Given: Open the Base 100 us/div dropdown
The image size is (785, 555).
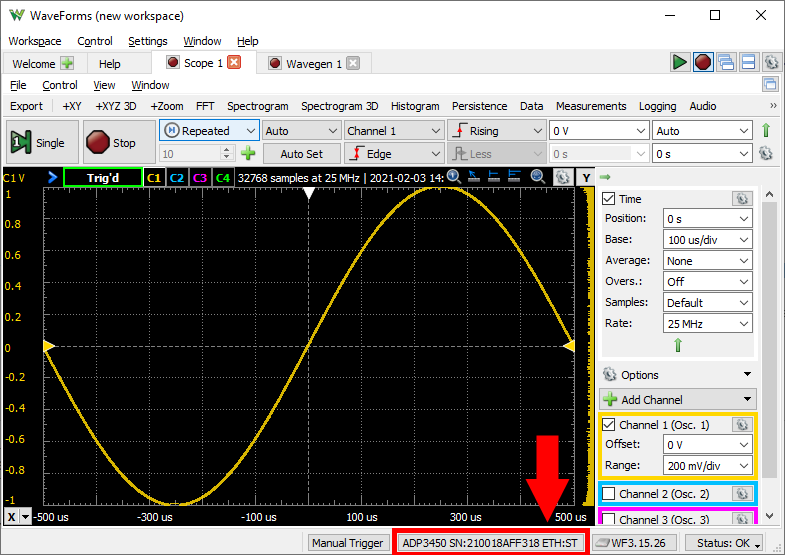Looking at the screenshot, I should pyautogui.click(x=707, y=240).
